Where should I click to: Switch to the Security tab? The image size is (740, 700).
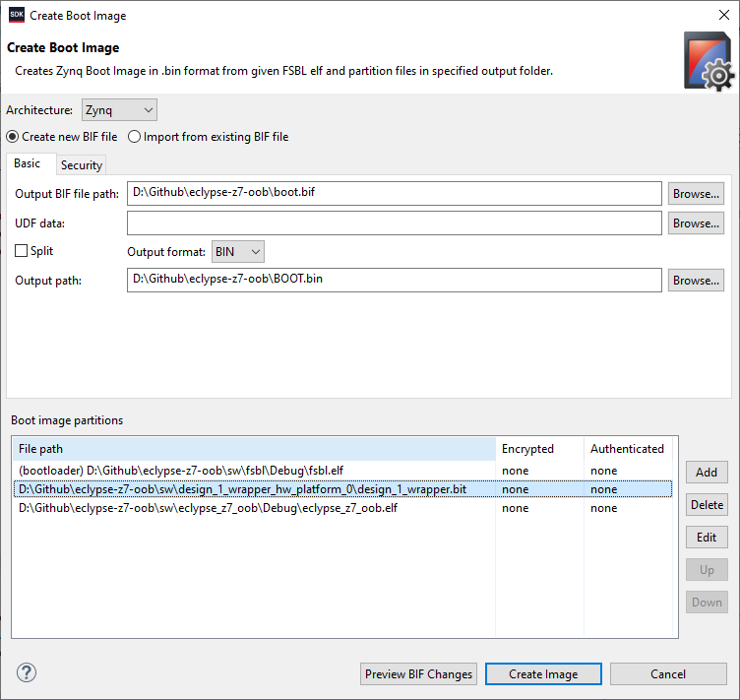point(81,165)
